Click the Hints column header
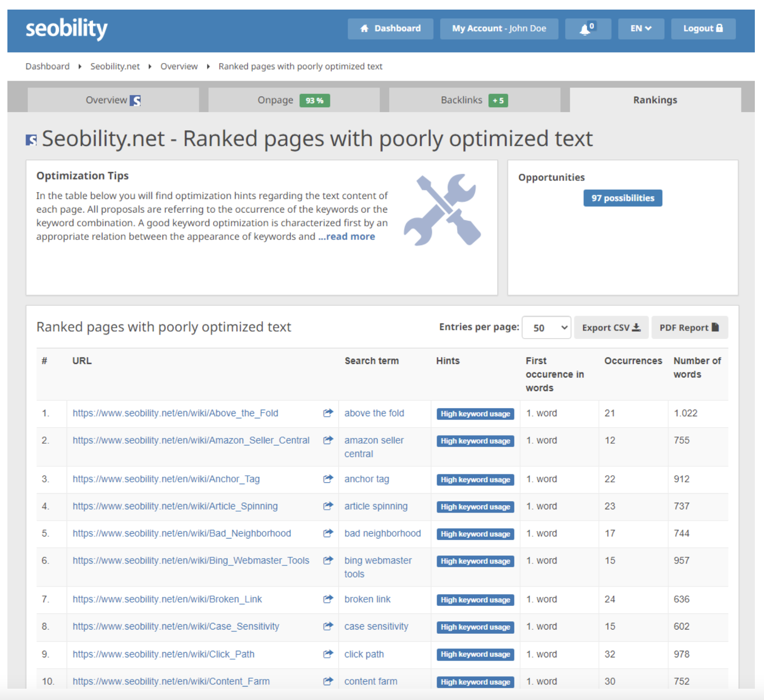 coord(448,361)
